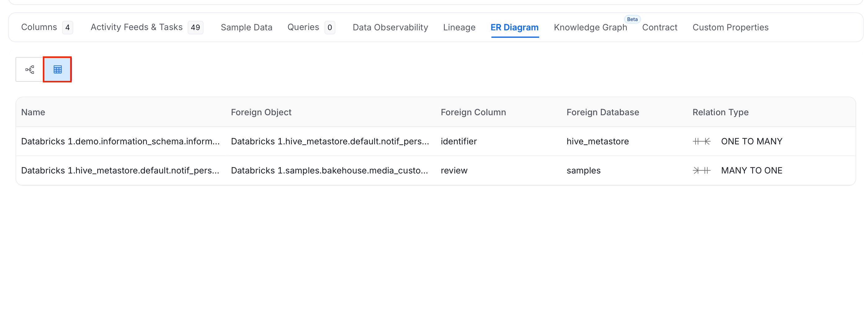Switch to the Sample Data tab
This screenshot has height=329, width=868.
point(246,27)
